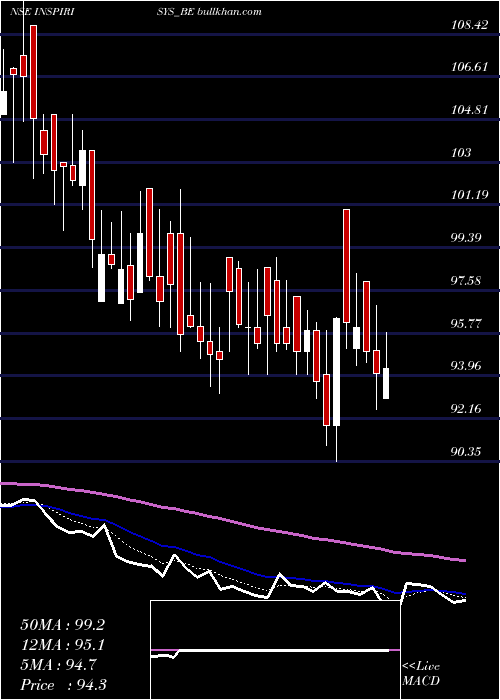Viewport: 500px width, 700px height.
Task: Click the pink 50MA line
Action: pyautogui.click(x=232, y=522)
